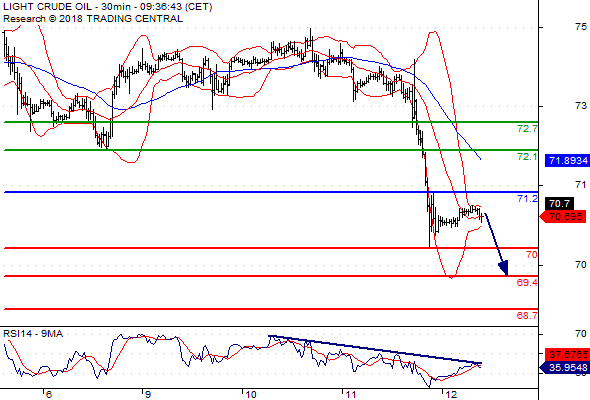Click the blue 71.2 pivot level label
This screenshot has height=400, width=590.
pyautogui.click(x=527, y=198)
